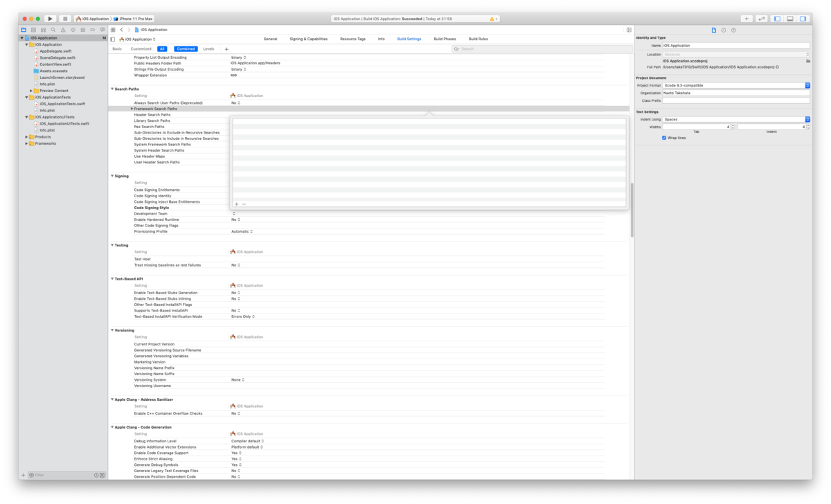The height and width of the screenshot is (504, 831).
Task: Click the plus at the bottom of the navigator
Action: click(x=23, y=475)
